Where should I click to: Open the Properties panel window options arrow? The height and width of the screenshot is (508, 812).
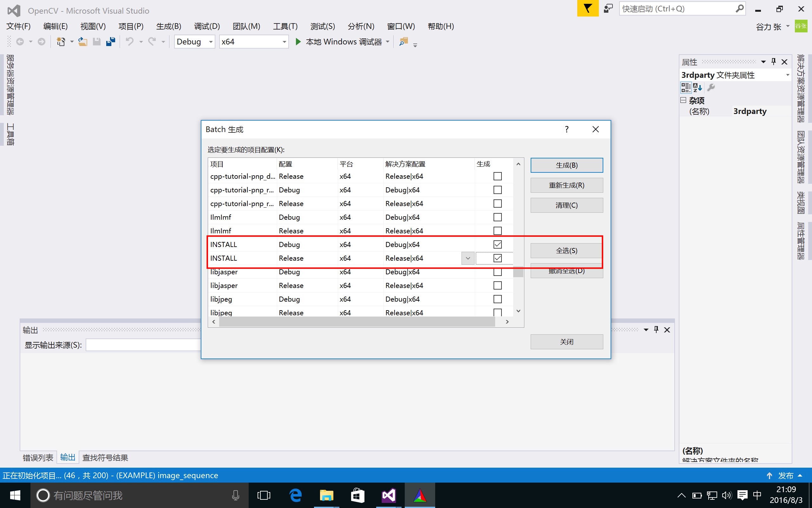[763, 62]
